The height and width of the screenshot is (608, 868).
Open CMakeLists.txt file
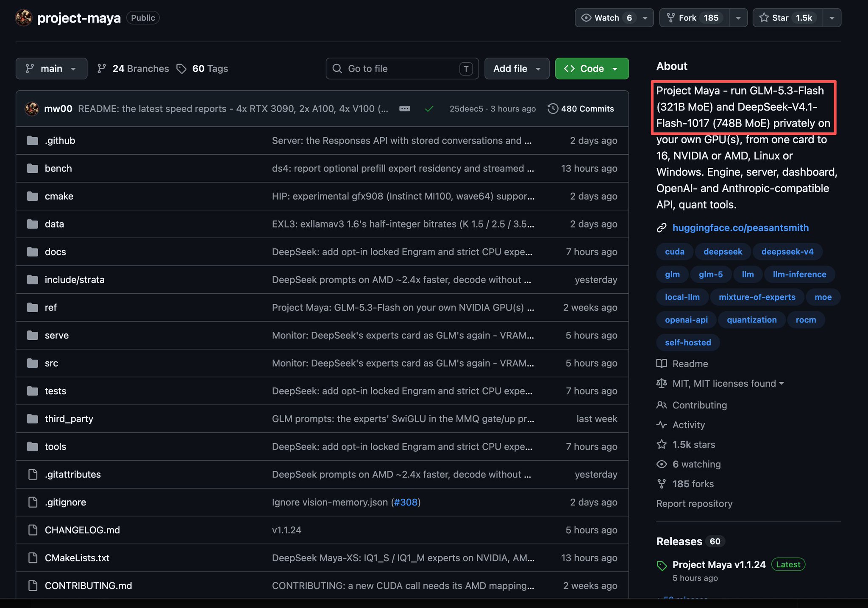[x=77, y=558]
